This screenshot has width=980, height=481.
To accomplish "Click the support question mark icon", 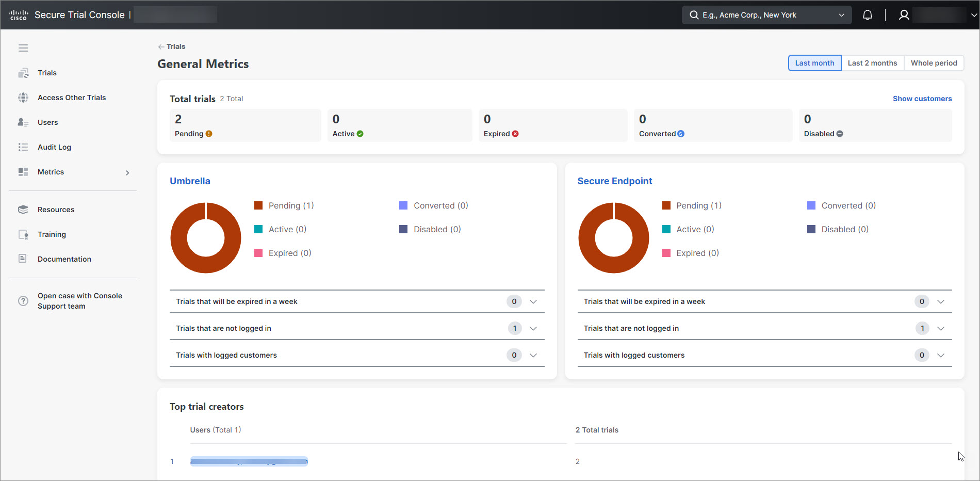I will tap(23, 301).
